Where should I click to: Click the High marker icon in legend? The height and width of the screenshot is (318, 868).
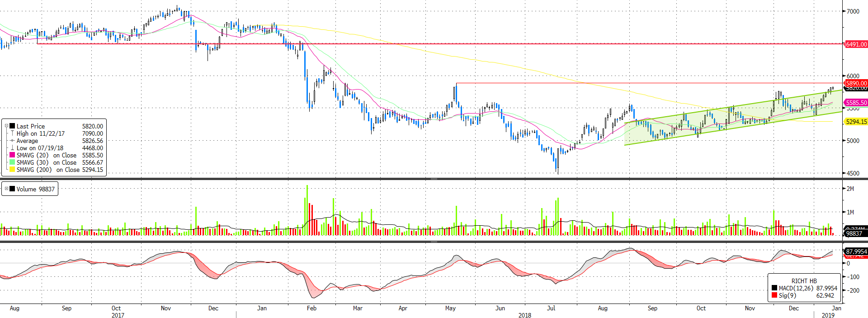point(13,133)
